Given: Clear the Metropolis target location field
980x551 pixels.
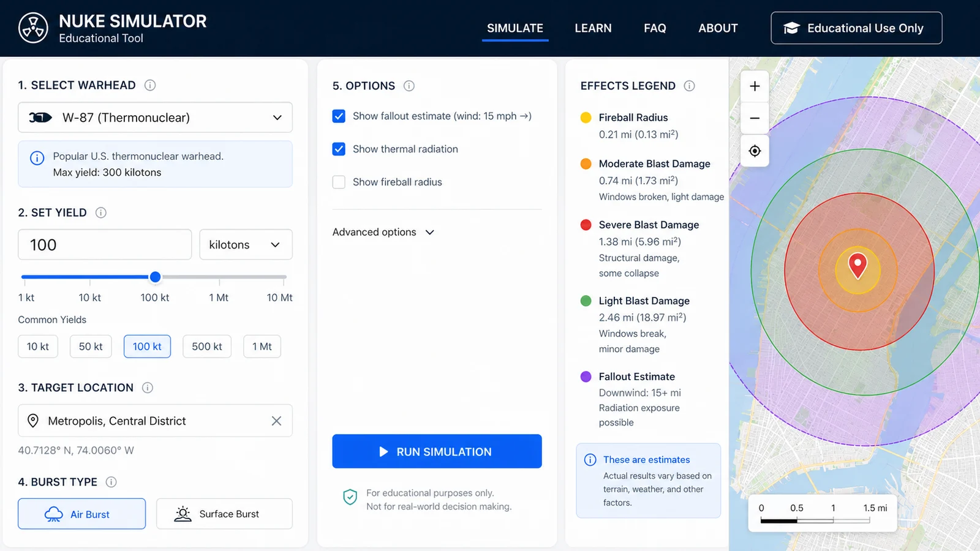Looking at the screenshot, I should click(276, 421).
